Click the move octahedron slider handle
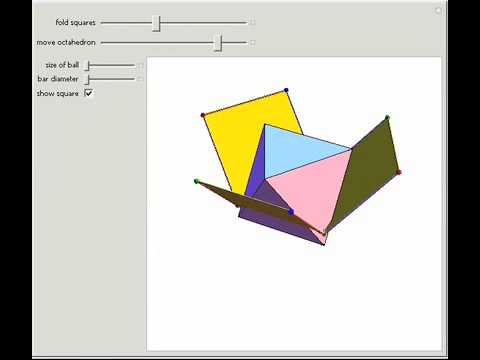The image size is (480, 360). pyautogui.click(x=218, y=43)
